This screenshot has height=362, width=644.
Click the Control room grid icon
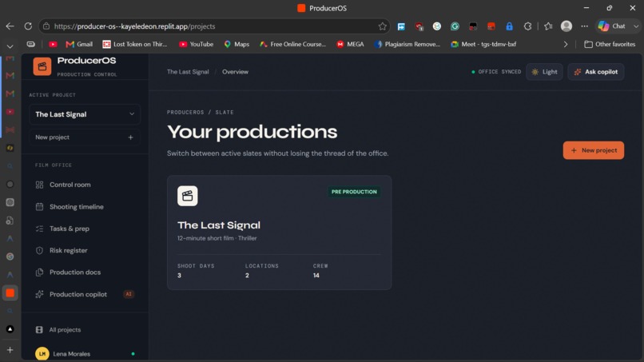coord(39,185)
